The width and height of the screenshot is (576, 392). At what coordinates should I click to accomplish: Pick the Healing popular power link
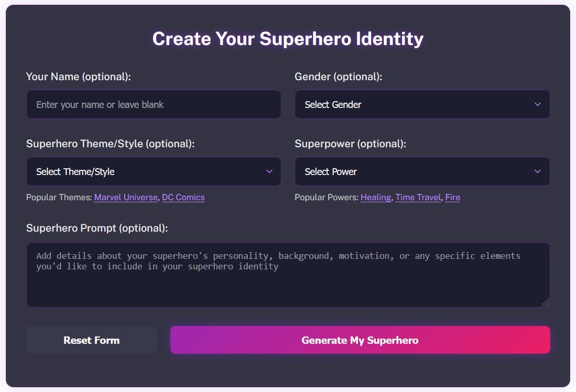tap(376, 198)
